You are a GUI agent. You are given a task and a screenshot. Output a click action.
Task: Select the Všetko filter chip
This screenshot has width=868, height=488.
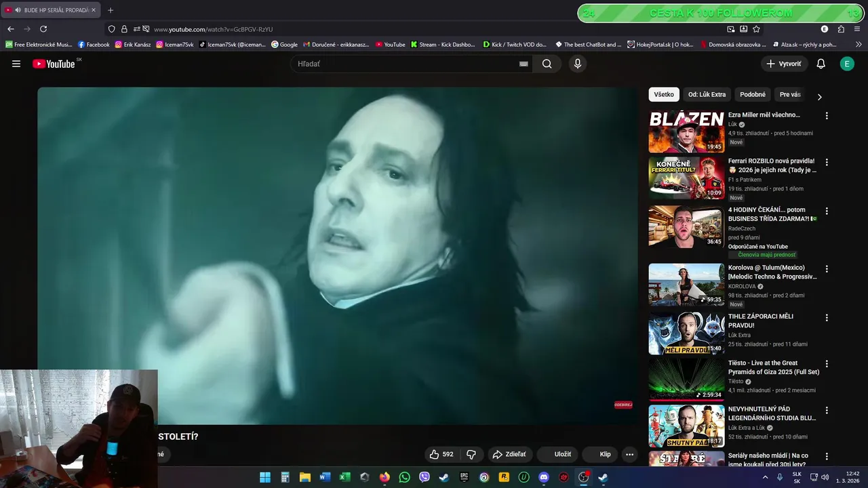tap(664, 95)
